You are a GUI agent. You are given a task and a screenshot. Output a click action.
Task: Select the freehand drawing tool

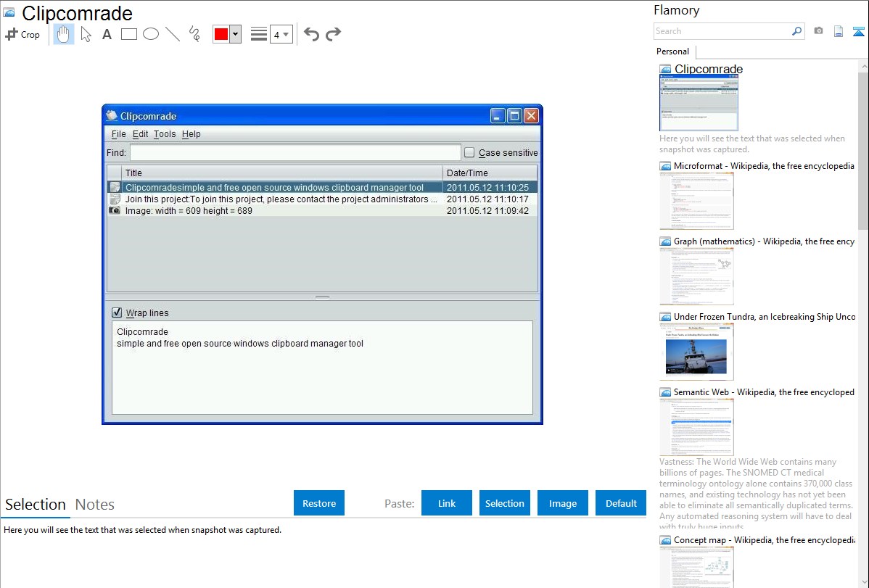194,34
